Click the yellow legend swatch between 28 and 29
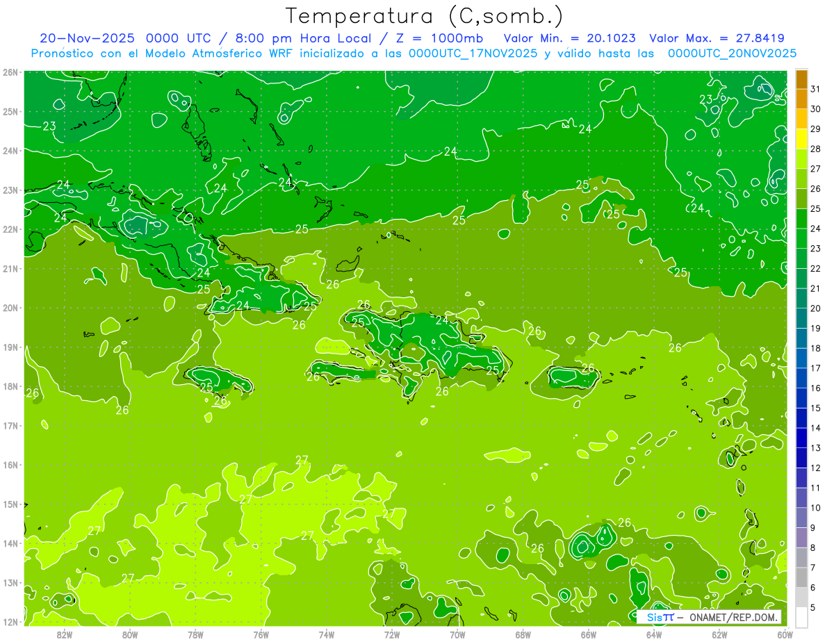Screen dimensions: 834x644 coord(801,139)
